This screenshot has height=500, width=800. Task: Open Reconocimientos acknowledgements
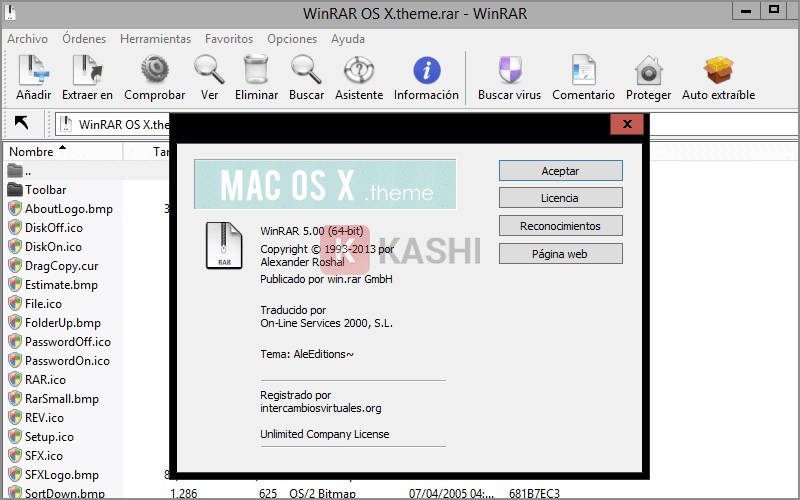pyautogui.click(x=561, y=226)
